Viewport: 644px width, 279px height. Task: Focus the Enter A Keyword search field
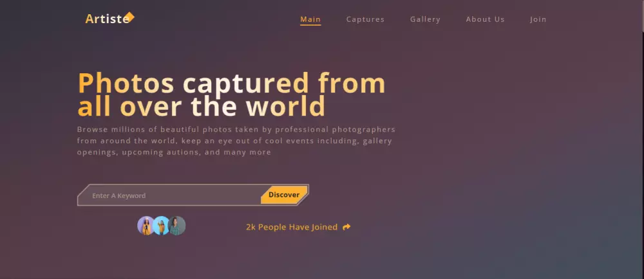click(x=169, y=195)
